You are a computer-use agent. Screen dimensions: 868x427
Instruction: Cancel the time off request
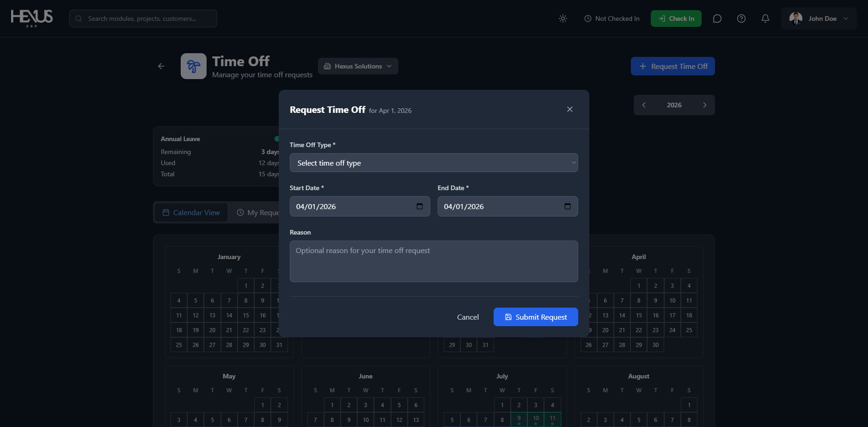pyautogui.click(x=468, y=317)
